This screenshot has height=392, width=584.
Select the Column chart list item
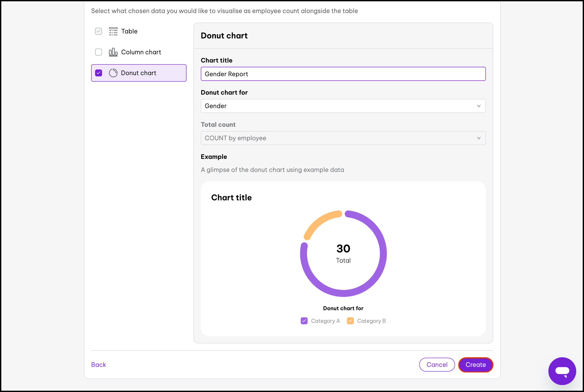click(141, 52)
